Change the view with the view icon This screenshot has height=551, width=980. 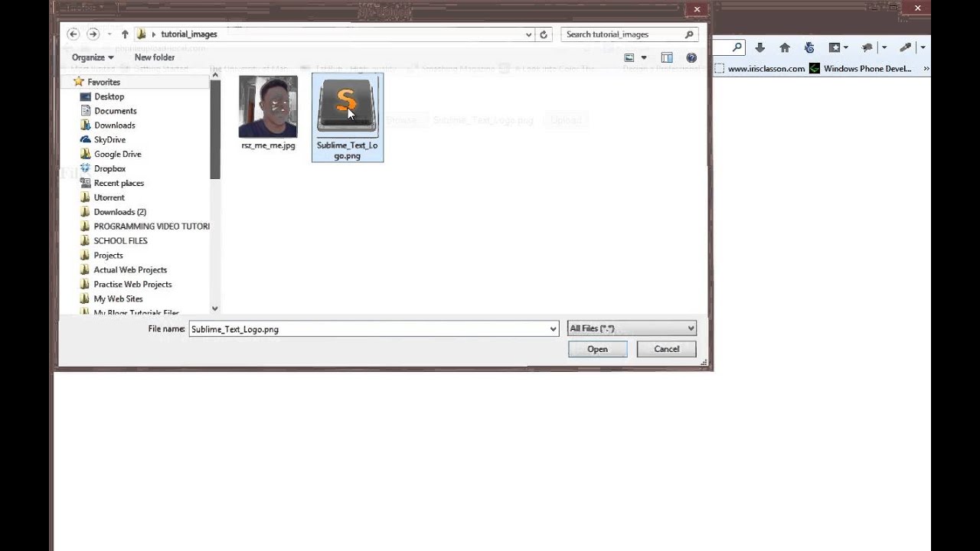click(629, 57)
